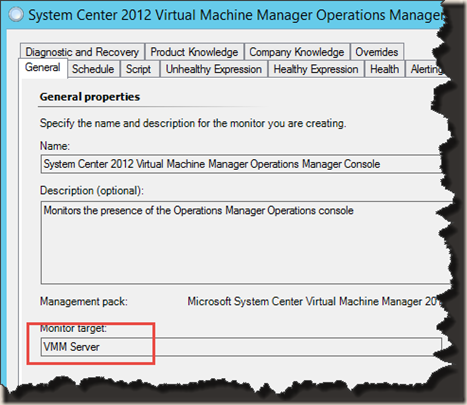Open the Diagnostic and Recovery tab
Screen dimensions: 467x405
[82, 52]
